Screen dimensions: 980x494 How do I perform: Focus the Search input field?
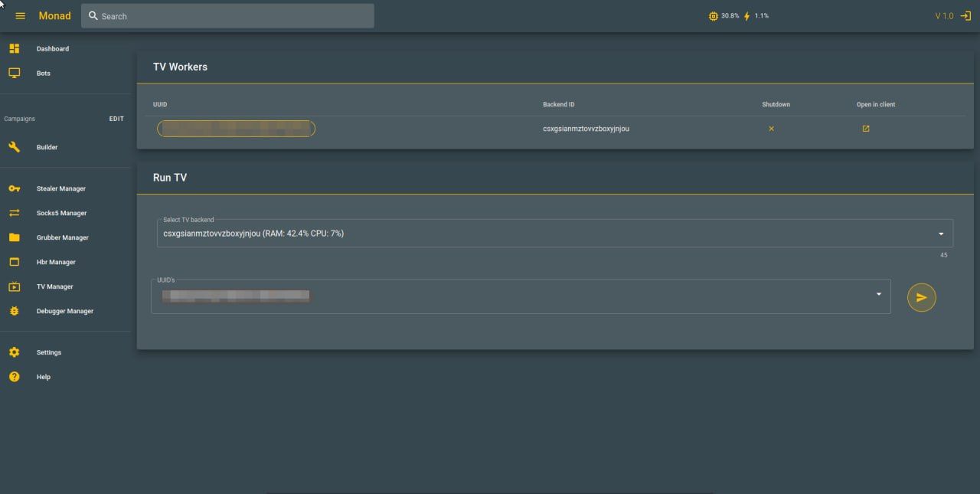point(227,16)
